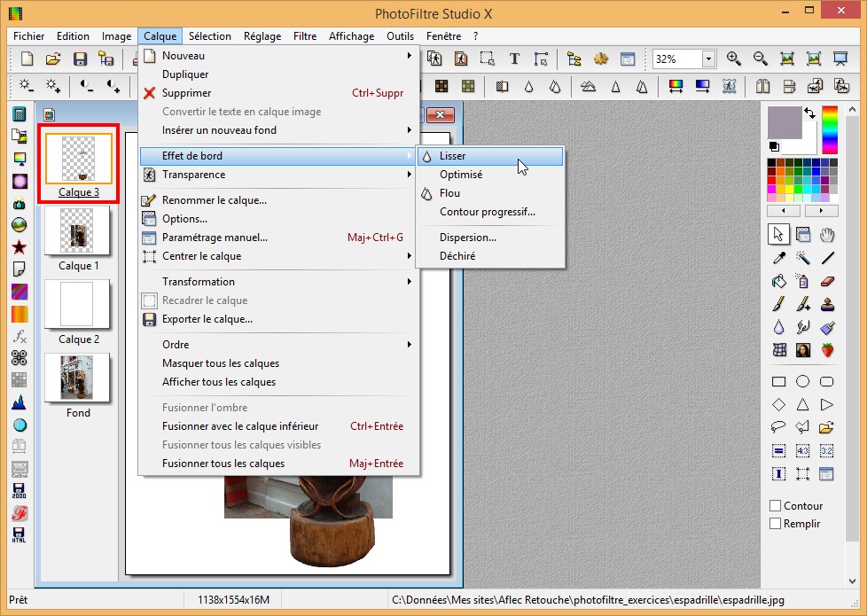
Task: Click the Zoom in magnifier icon
Action: tap(734, 58)
